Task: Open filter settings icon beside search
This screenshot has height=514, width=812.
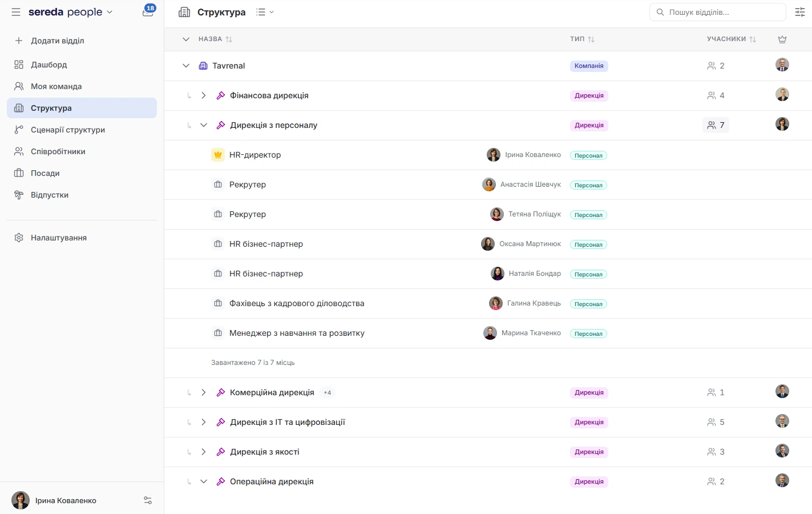Action: [x=800, y=12]
